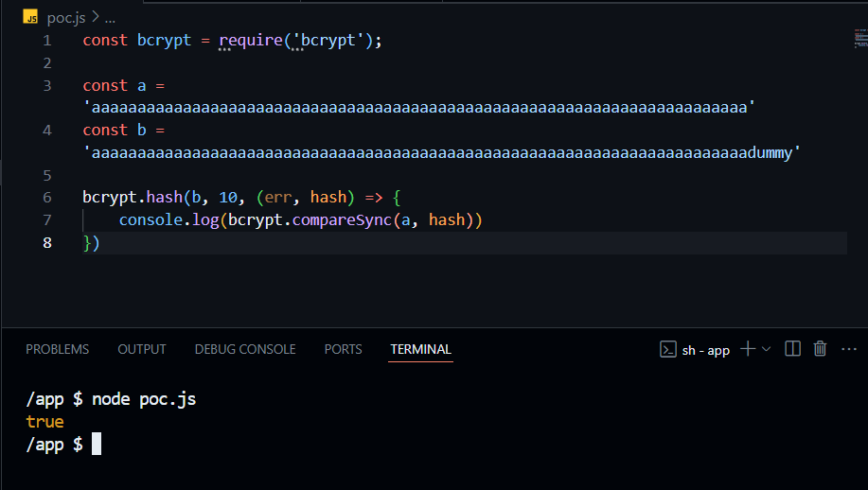Click line number 6 in the gutter
868x490 pixels.
pyautogui.click(x=47, y=198)
